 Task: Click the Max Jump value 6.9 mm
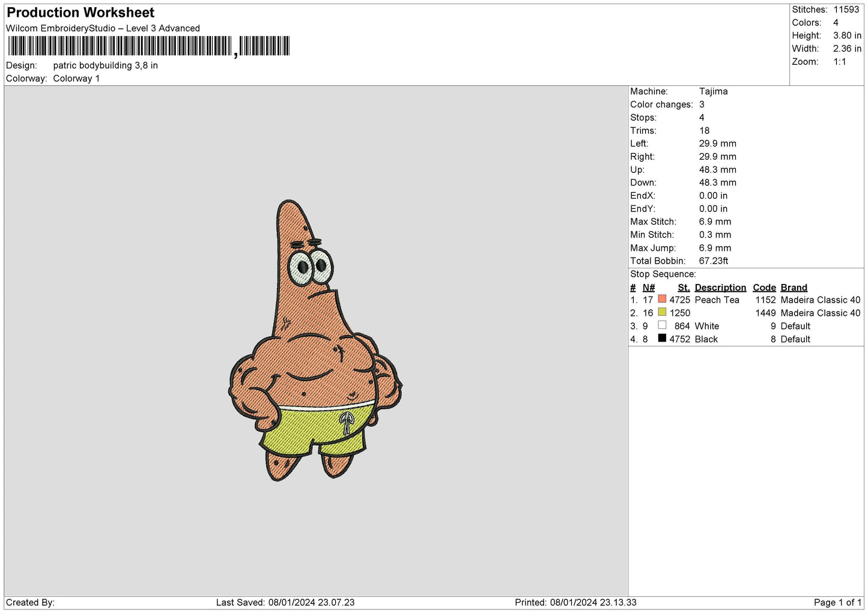tap(715, 248)
